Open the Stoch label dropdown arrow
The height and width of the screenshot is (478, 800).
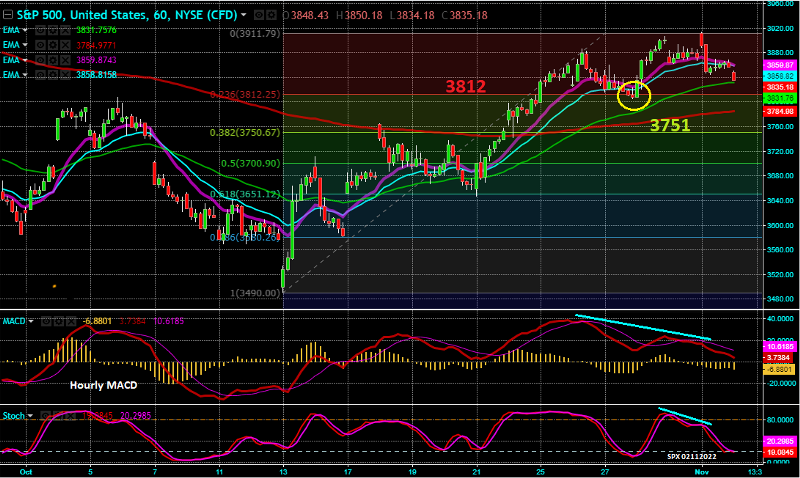[x=30, y=416]
